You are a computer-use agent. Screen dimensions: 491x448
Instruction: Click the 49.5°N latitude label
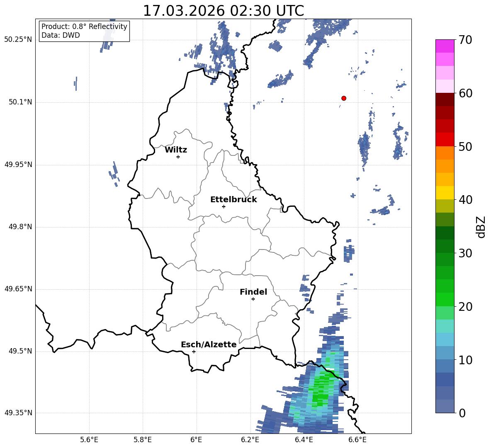[20, 351]
